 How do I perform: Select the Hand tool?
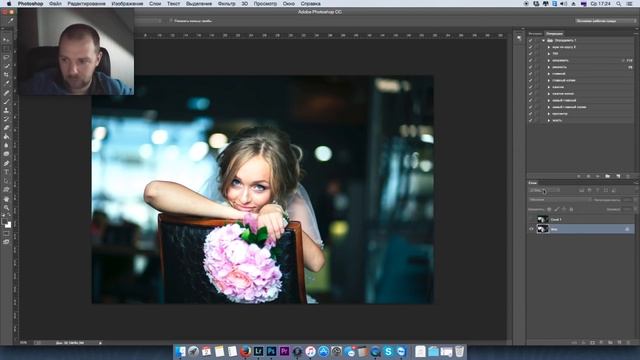pyautogui.click(x=6, y=199)
